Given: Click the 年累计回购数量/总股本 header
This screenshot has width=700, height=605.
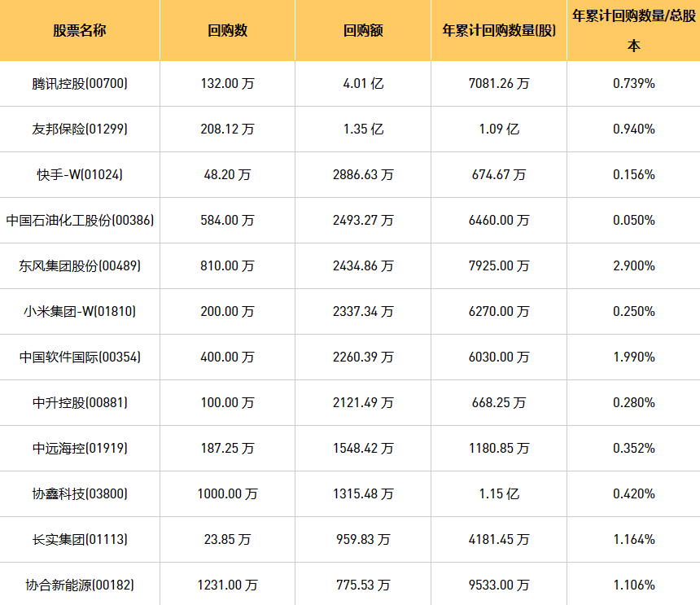Looking at the screenshot, I should pos(633,30).
